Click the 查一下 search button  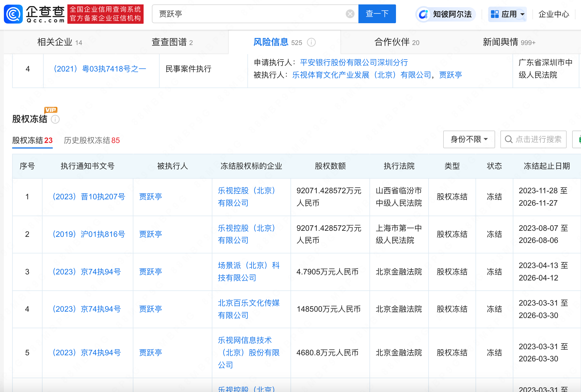coord(377,14)
